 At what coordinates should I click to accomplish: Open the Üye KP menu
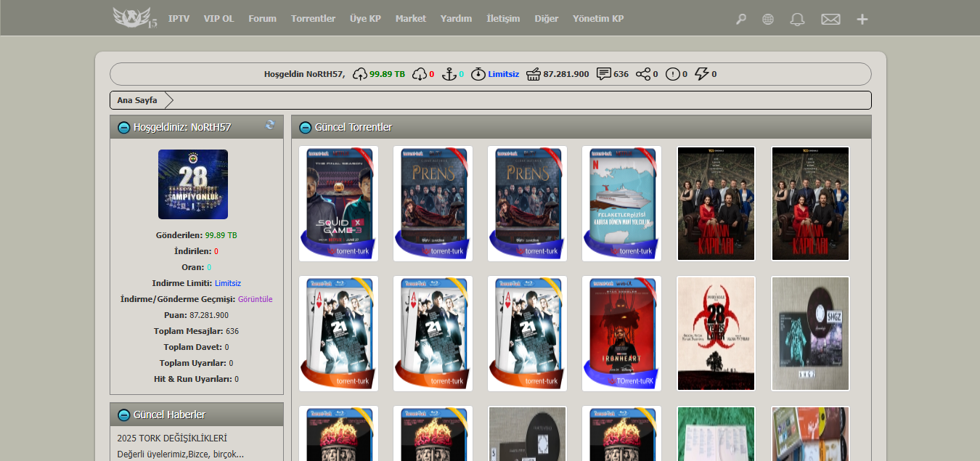click(x=365, y=19)
